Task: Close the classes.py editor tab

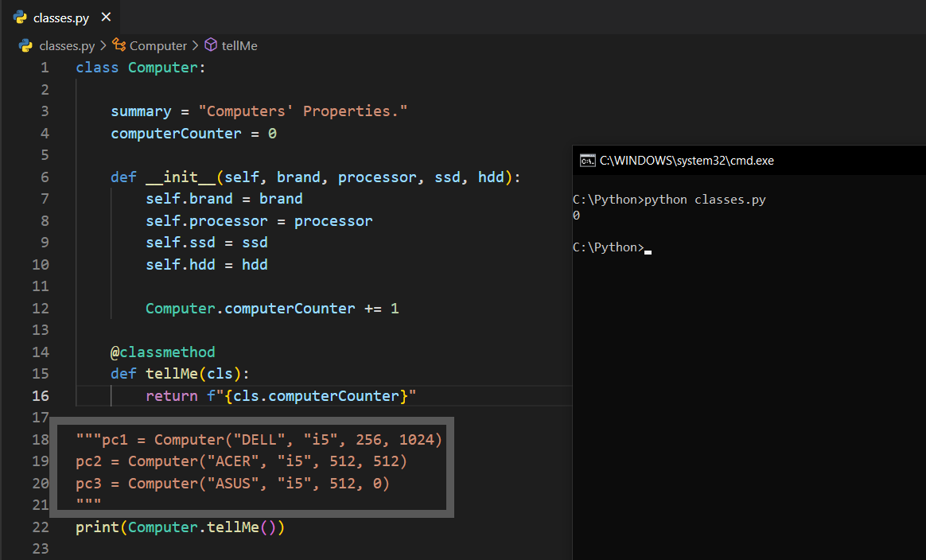Action: point(107,17)
